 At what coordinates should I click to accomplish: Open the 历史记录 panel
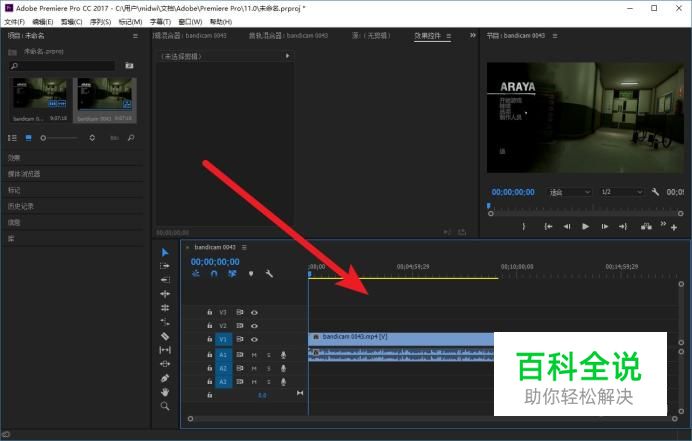click(x=20, y=206)
